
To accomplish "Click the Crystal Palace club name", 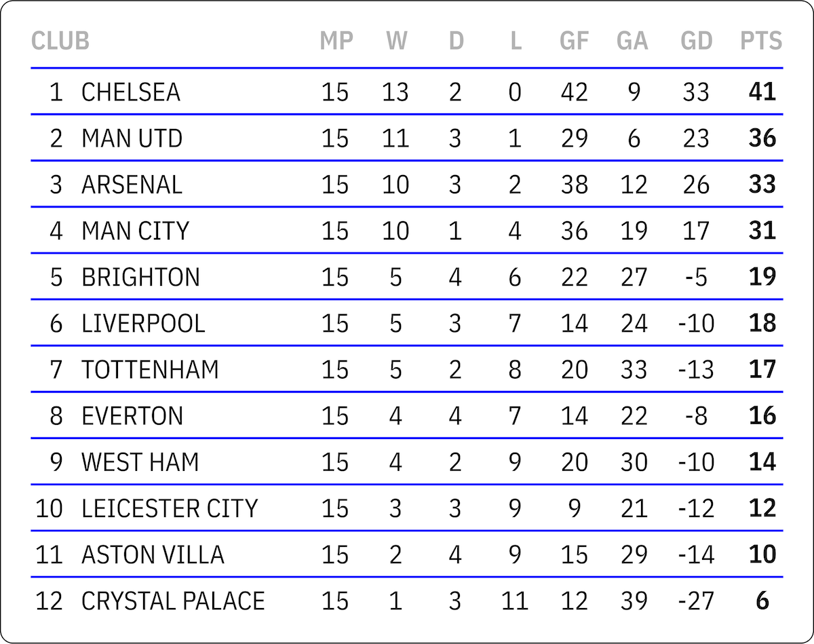I will tap(173, 601).
